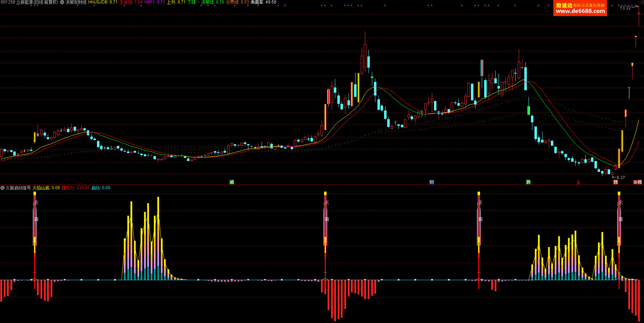
Task: Select the red 爆发力: 225.21 value
Action: 76,188
